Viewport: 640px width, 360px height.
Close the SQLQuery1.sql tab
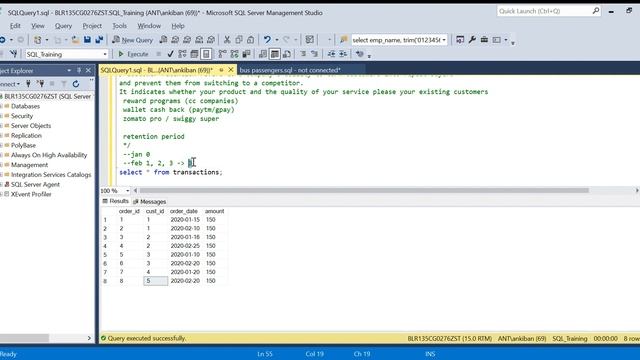(231, 70)
